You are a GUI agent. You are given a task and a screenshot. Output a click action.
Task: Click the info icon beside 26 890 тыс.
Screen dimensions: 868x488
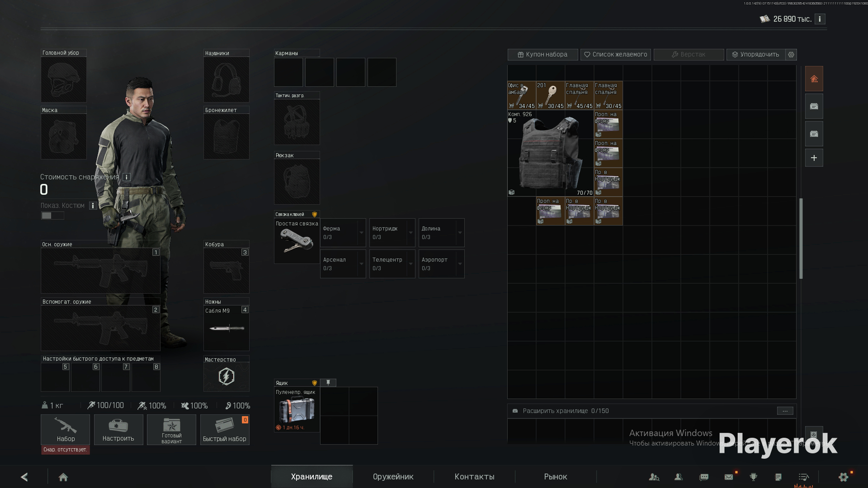[x=820, y=19]
